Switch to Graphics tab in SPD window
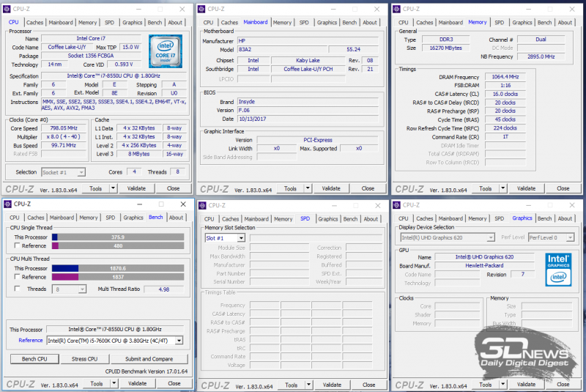The width and height of the screenshot is (586, 392). point(327,219)
